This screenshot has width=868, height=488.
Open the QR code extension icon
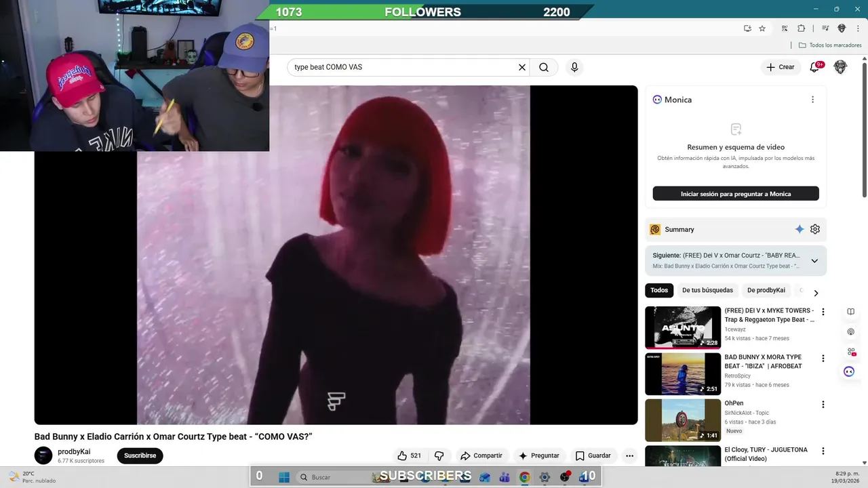785,28
